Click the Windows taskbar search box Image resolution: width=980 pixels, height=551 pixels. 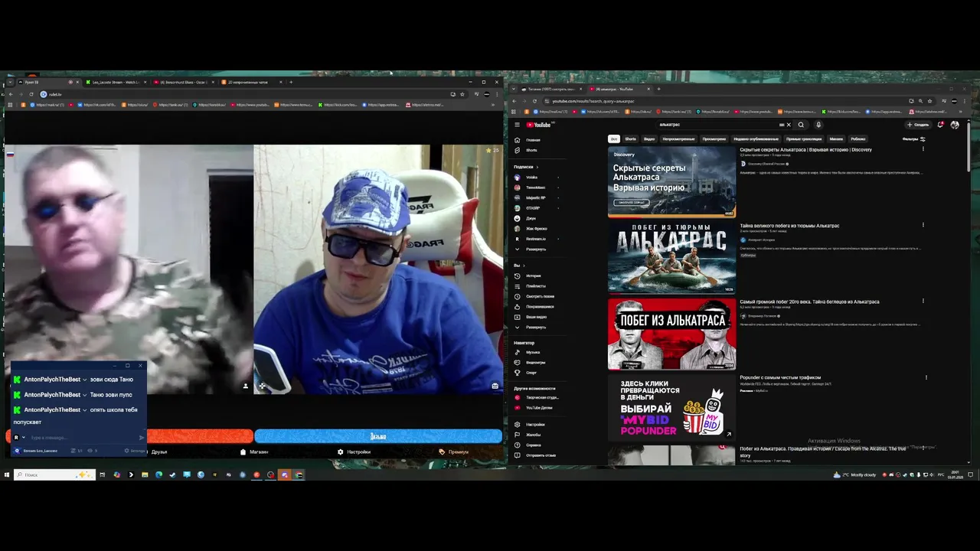[x=54, y=474]
